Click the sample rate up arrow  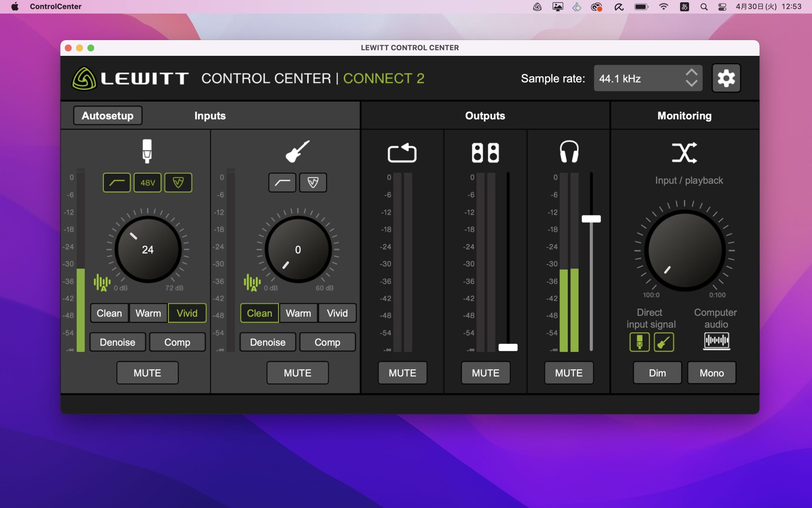coord(691,72)
